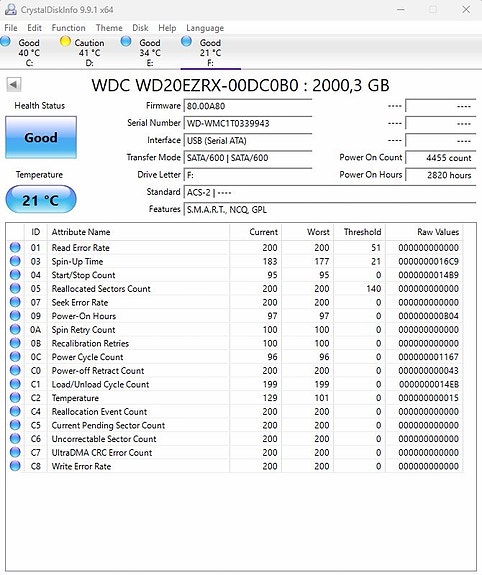Viewport: 482px width, 575px height.
Task: Click the Standard field ACS-2
Action: pyautogui.click(x=330, y=192)
